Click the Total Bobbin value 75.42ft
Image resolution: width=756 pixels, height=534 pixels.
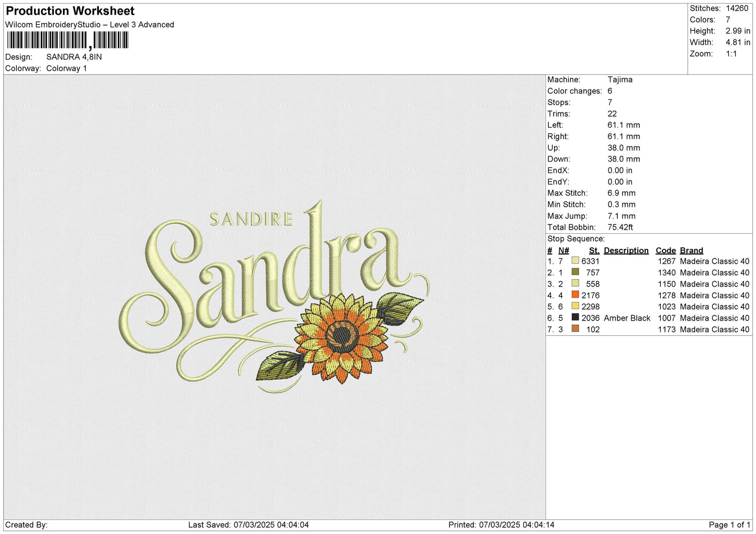tap(620, 227)
